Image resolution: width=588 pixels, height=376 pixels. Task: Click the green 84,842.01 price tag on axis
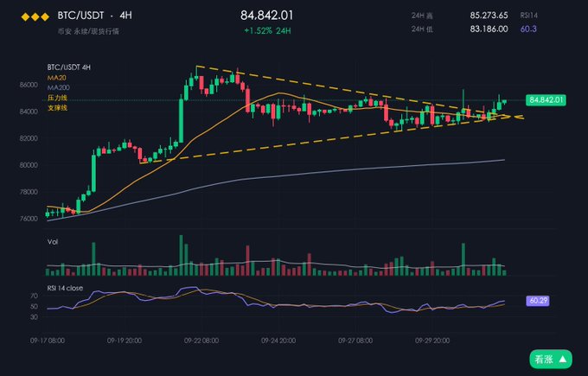pyautogui.click(x=546, y=100)
